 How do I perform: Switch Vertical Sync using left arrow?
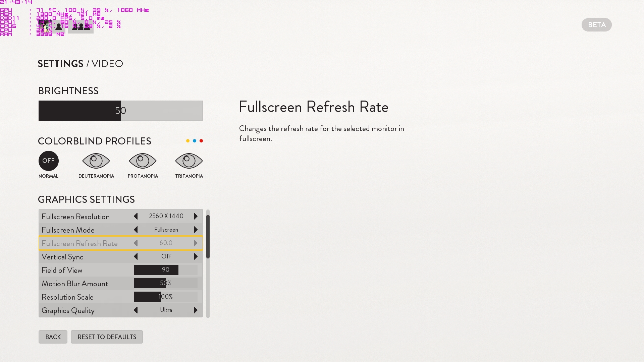[x=136, y=257]
